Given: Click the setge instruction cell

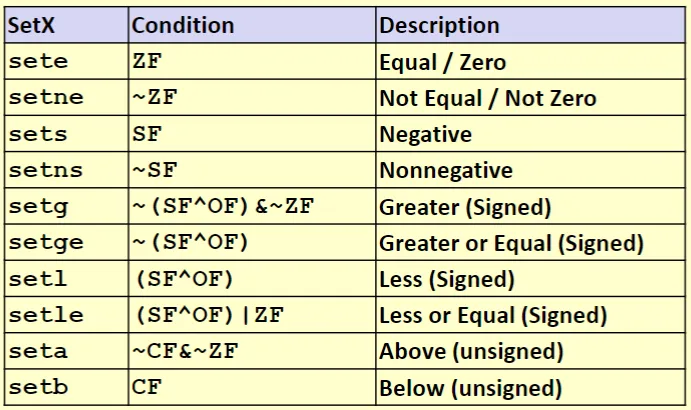Looking at the screenshot, I should (45, 243).
